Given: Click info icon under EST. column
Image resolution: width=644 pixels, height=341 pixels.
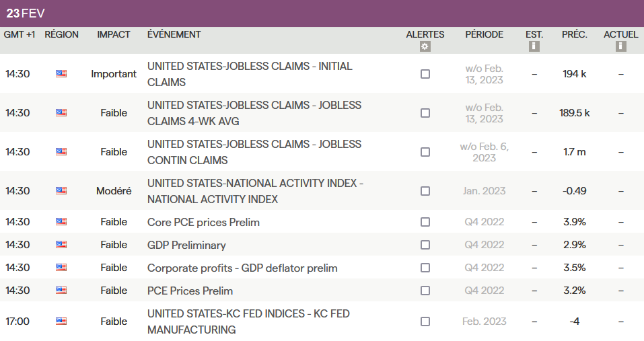Looking at the screenshot, I should pos(534,46).
